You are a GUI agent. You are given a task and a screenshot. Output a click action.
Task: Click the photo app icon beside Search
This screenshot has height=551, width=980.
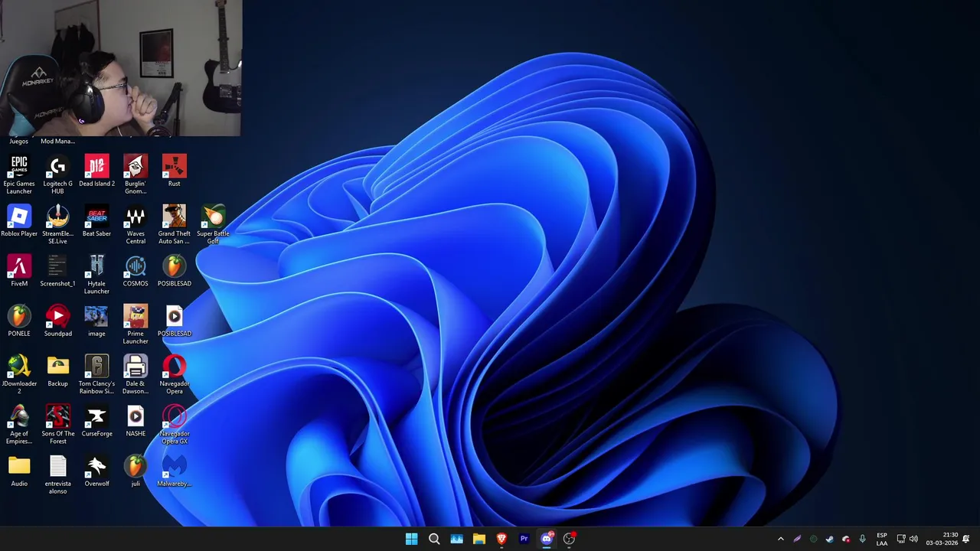[x=456, y=539]
